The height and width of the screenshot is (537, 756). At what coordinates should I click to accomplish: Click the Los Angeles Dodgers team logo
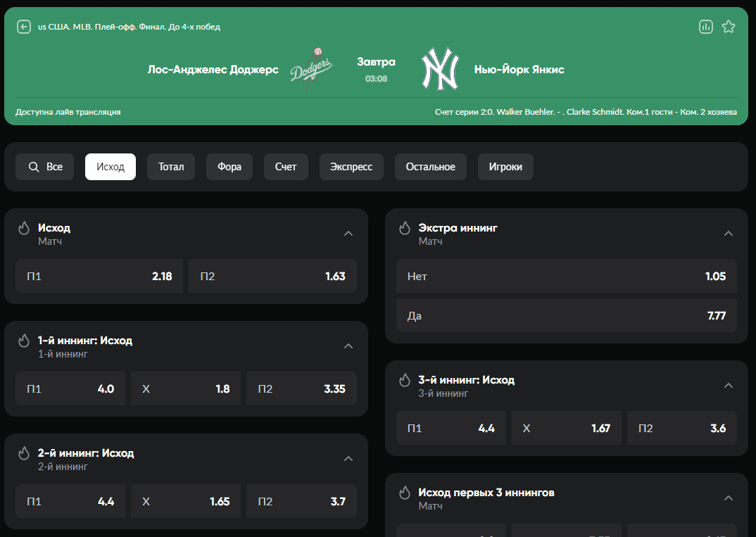tap(311, 70)
